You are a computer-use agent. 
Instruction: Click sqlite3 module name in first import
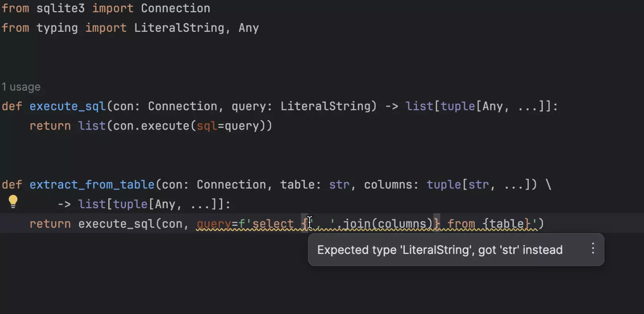pyautogui.click(x=60, y=8)
